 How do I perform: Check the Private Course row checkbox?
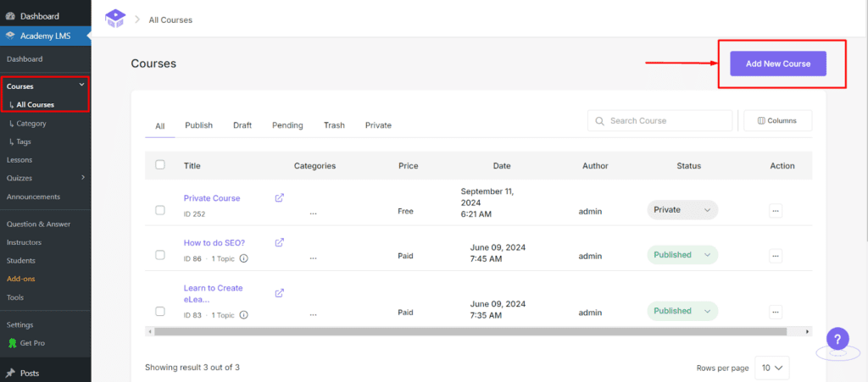pyautogui.click(x=160, y=210)
